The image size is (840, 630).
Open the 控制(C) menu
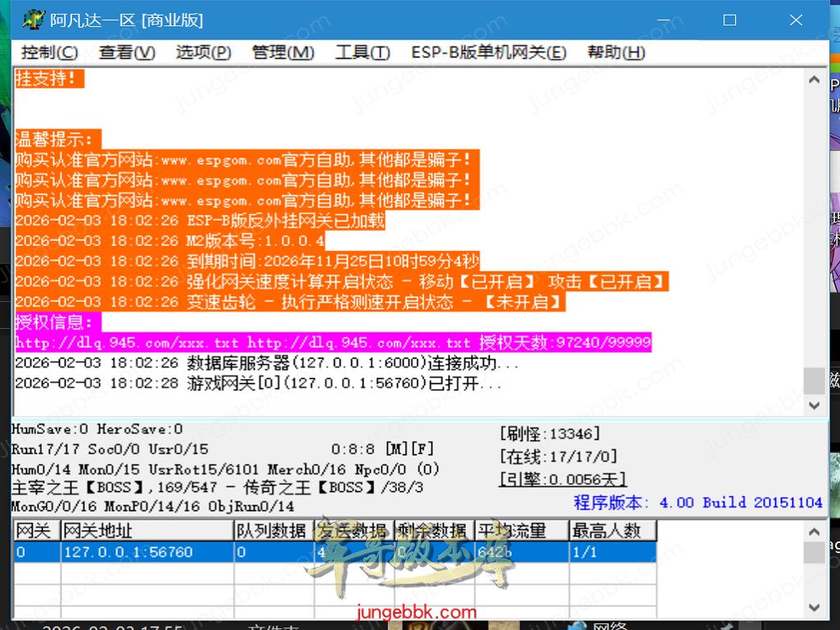click(49, 52)
